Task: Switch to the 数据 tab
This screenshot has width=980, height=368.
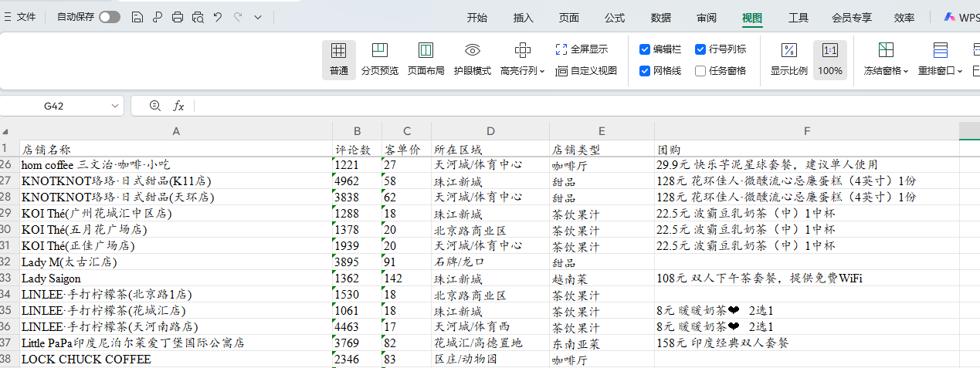Action: click(661, 18)
